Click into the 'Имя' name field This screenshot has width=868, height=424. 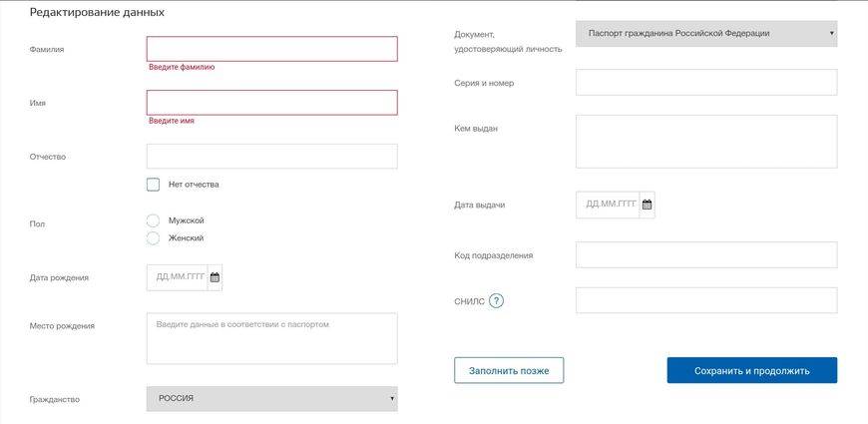[271, 103]
